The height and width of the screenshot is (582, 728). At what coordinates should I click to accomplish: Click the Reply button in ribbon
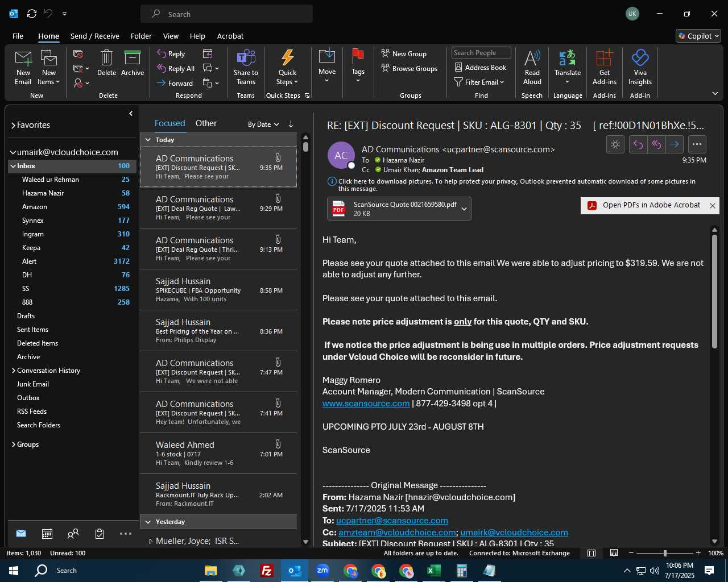tap(171, 53)
